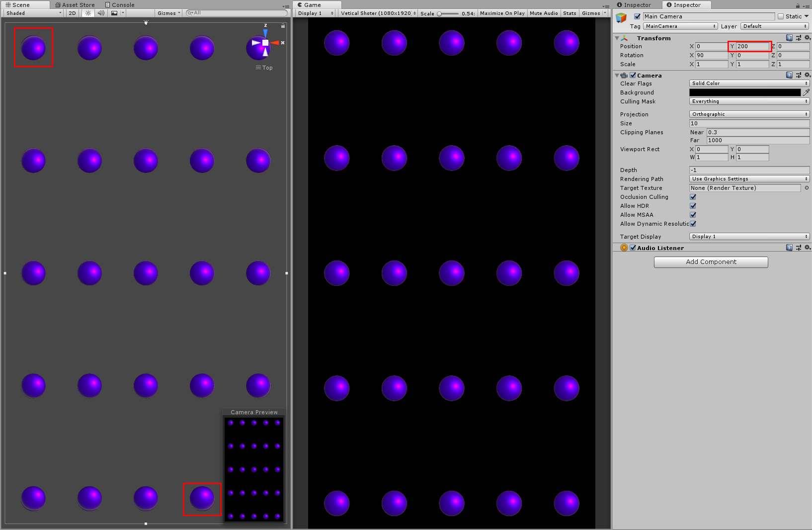Click the Add Component button
The image size is (812, 530).
(x=711, y=262)
